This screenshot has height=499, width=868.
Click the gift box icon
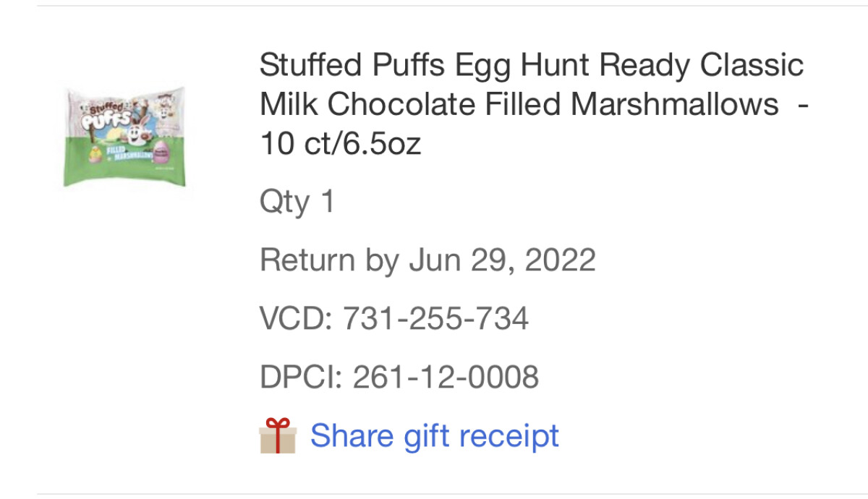click(278, 436)
